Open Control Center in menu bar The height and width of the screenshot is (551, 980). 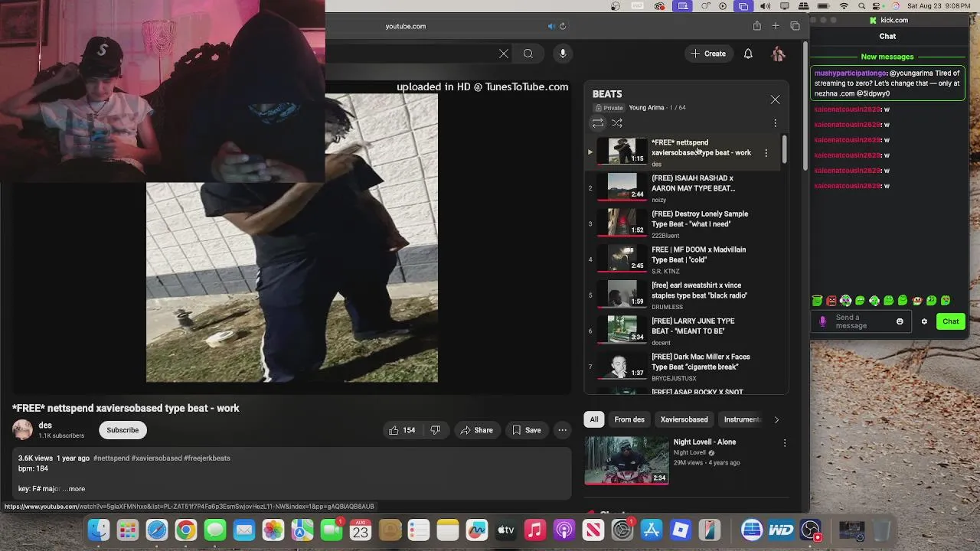[x=876, y=6]
